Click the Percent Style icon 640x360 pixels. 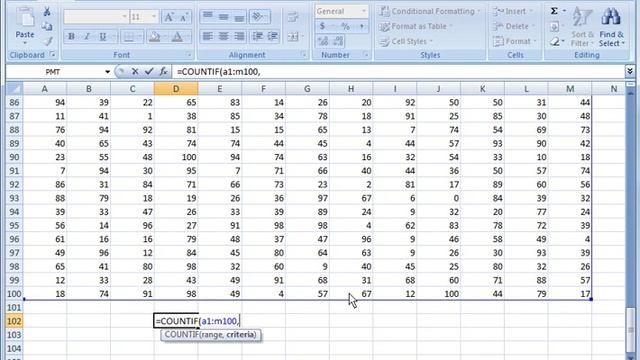tap(345, 26)
